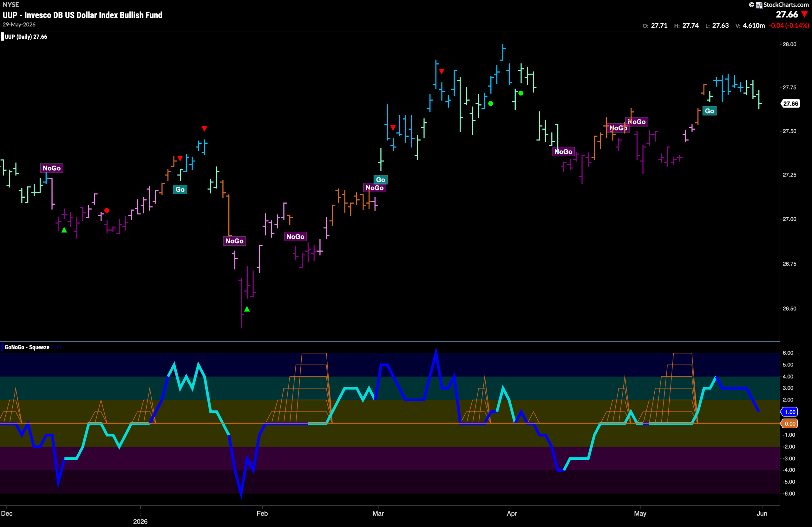812x527 pixels.
Task: Click the Jun label on the time axis
Action: click(x=762, y=513)
